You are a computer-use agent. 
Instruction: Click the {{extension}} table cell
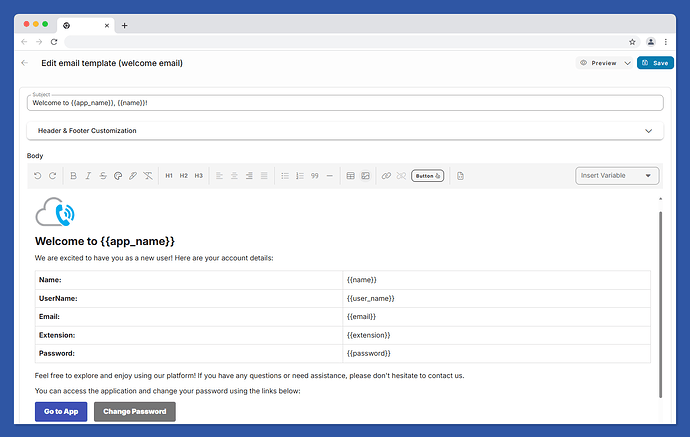click(x=497, y=335)
